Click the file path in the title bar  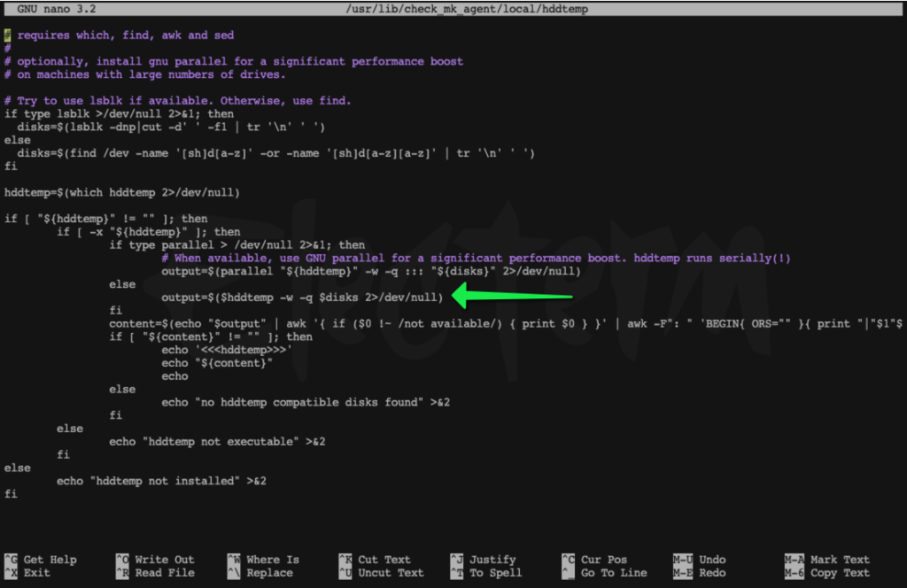click(467, 9)
